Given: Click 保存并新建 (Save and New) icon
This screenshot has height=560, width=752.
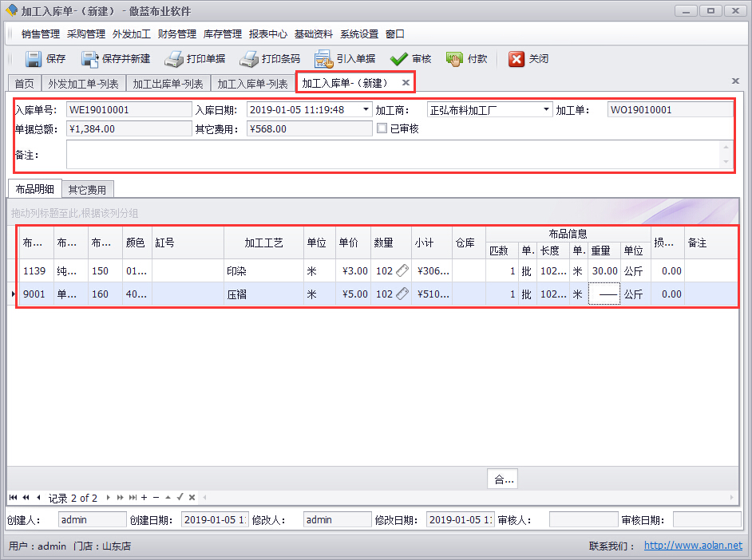Looking at the screenshot, I should pyautogui.click(x=89, y=59).
